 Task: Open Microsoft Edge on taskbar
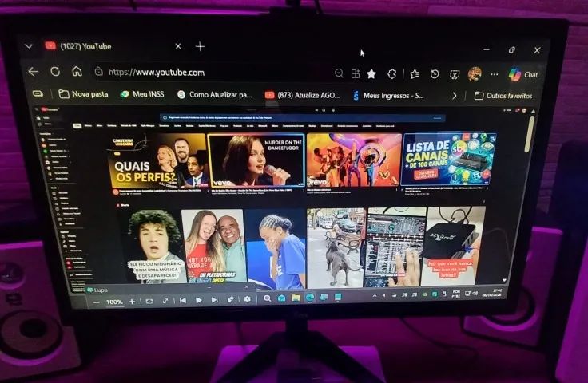310,298
